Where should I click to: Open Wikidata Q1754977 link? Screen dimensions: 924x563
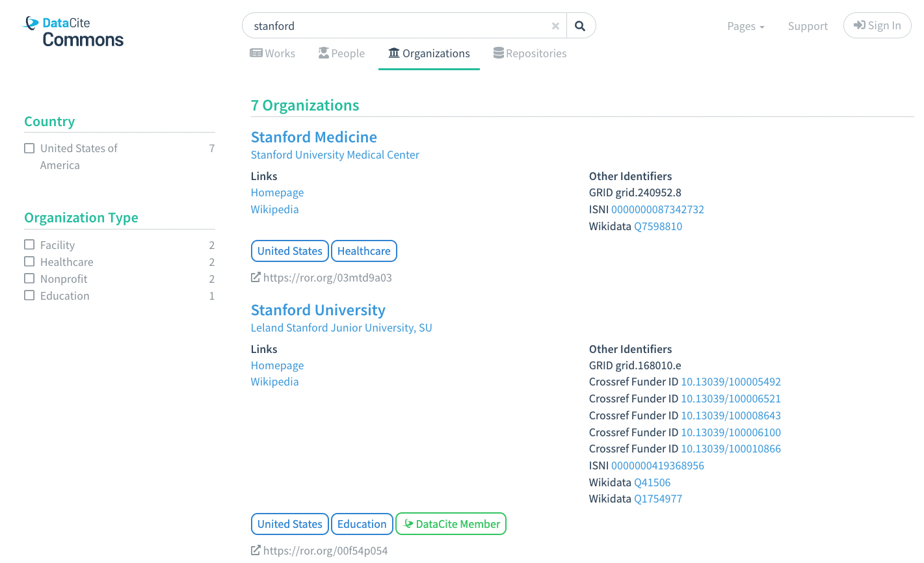pos(658,499)
